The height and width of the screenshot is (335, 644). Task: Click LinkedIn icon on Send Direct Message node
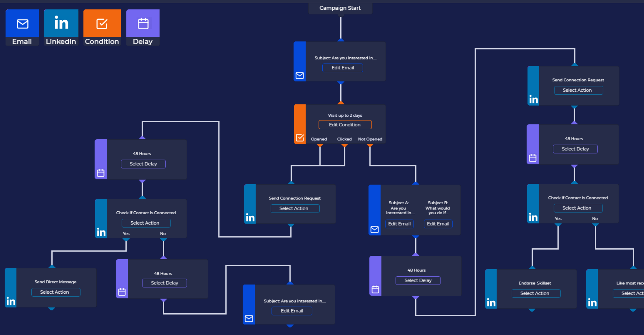[x=11, y=301]
